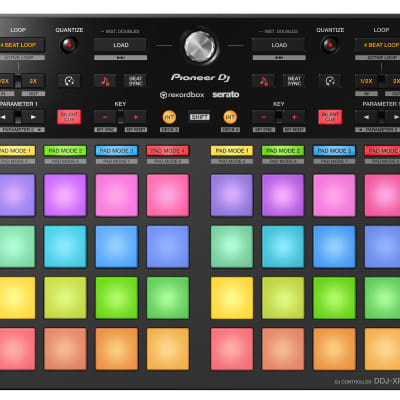Toggle BEAT SYNC on the right deck
Image resolution: width=400 pixels, height=400 pixels.
tap(294, 81)
